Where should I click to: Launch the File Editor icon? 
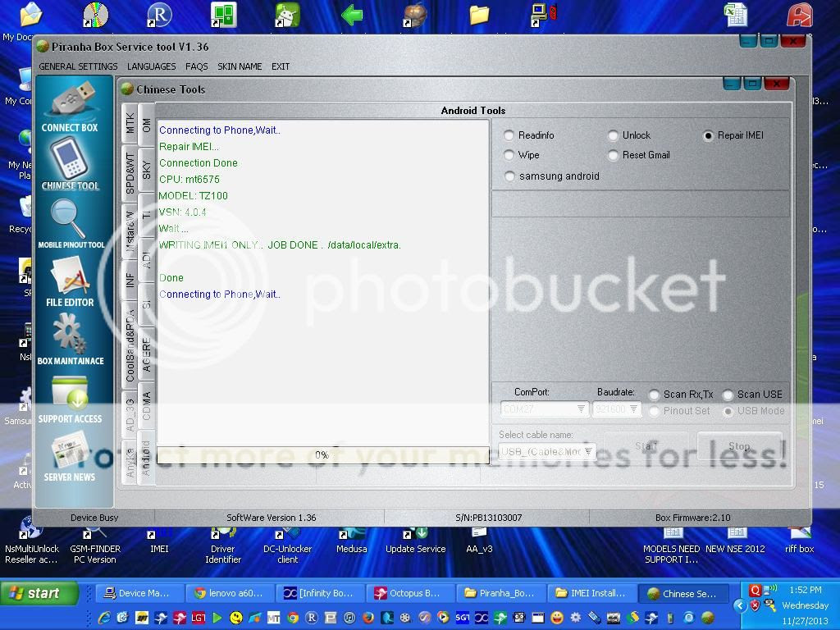tap(71, 281)
